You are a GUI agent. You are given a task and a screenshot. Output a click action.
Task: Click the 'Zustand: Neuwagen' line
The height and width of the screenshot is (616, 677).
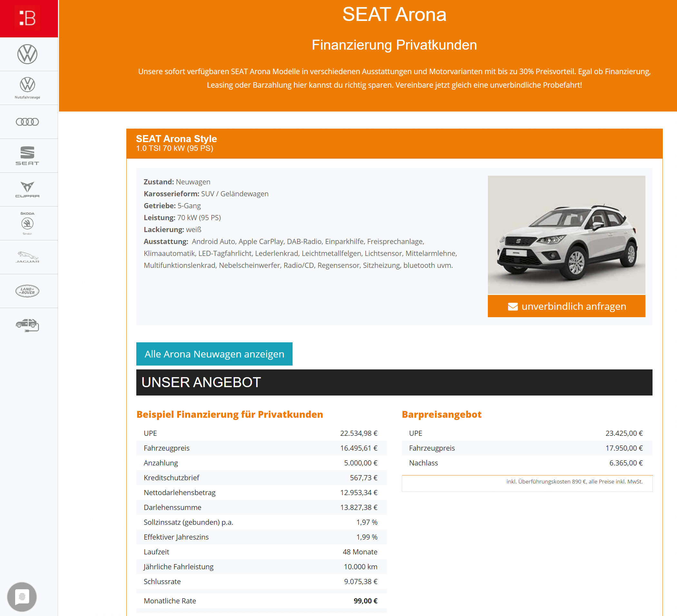pyautogui.click(x=177, y=182)
